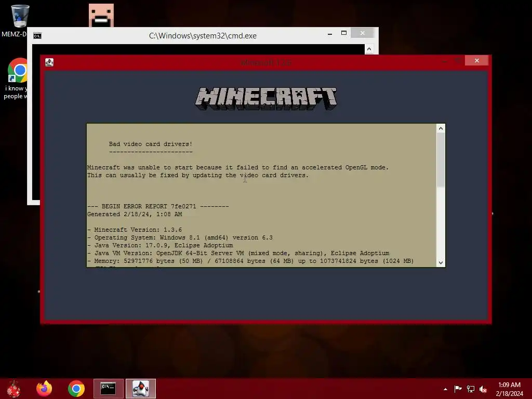Click scroll down arrow in error report

[441, 262]
